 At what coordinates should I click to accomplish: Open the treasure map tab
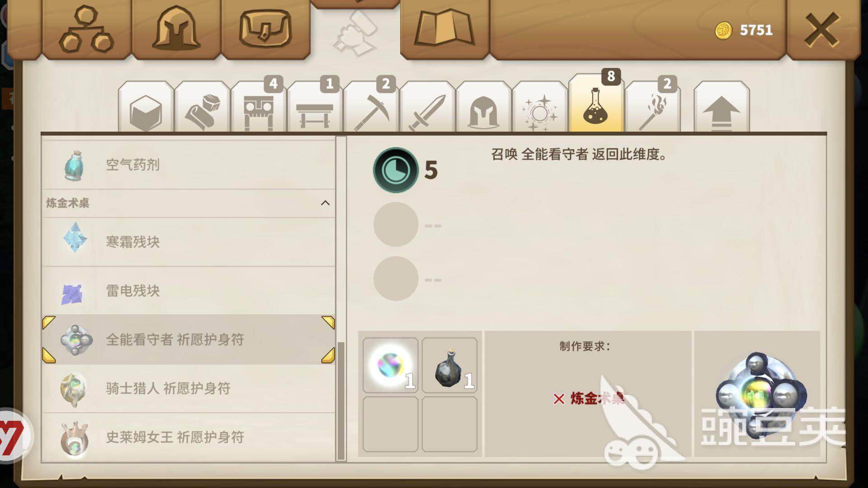click(x=265, y=29)
